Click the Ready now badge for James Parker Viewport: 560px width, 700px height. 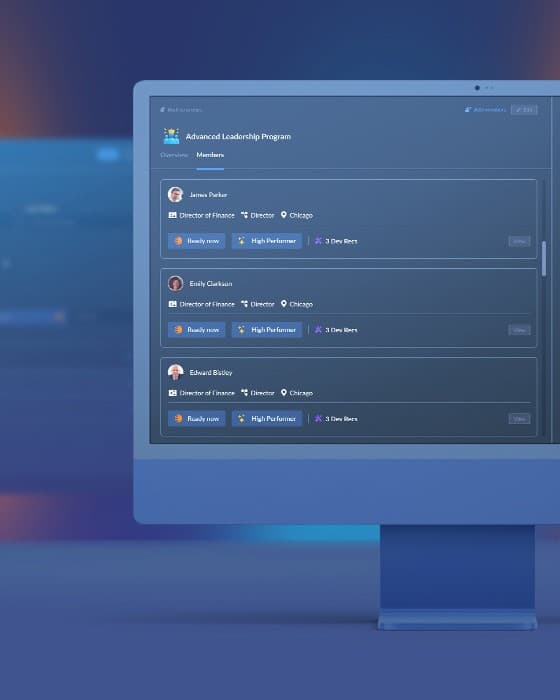(196, 241)
